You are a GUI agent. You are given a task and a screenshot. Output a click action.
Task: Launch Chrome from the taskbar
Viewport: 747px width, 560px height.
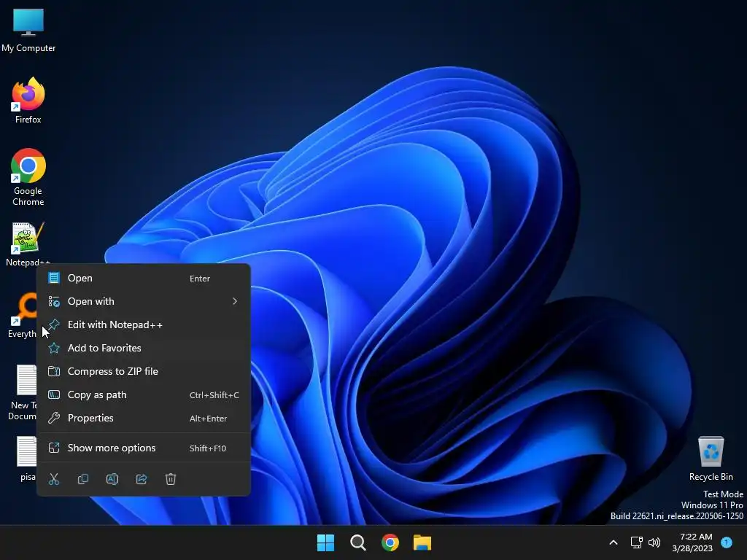[x=390, y=542]
